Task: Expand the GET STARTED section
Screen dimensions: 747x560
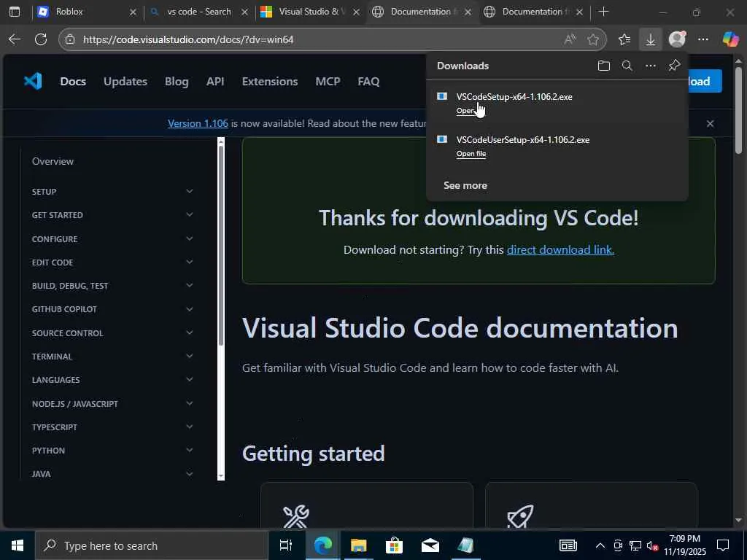Action: coord(190,215)
